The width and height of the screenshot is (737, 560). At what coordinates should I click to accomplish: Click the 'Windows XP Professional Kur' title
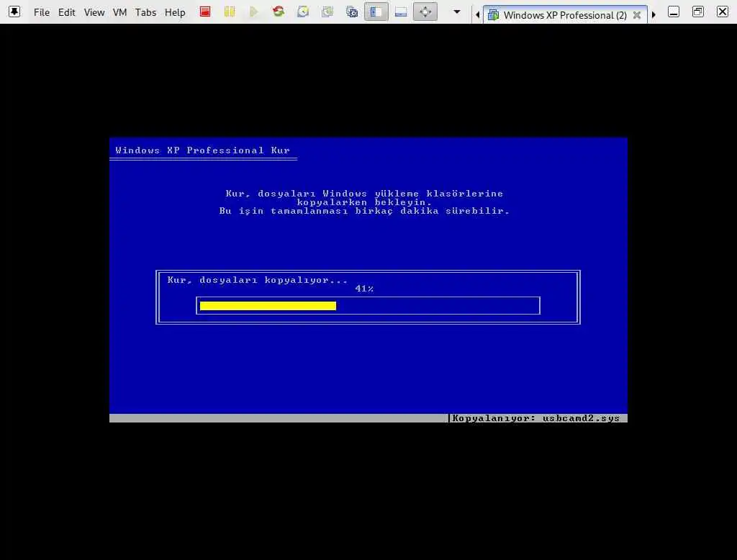[x=202, y=150]
